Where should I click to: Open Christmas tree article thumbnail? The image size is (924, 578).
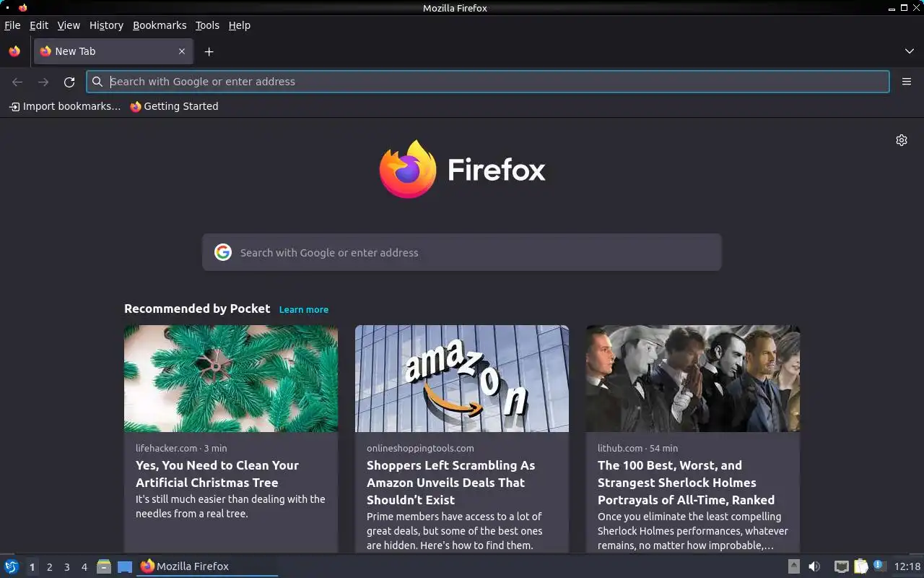tap(231, 379)
